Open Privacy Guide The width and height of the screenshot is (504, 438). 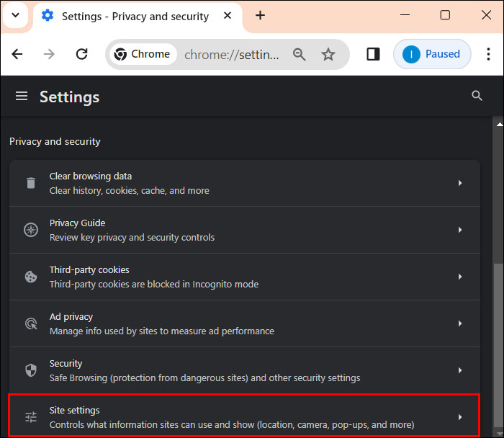click(245, 230)
